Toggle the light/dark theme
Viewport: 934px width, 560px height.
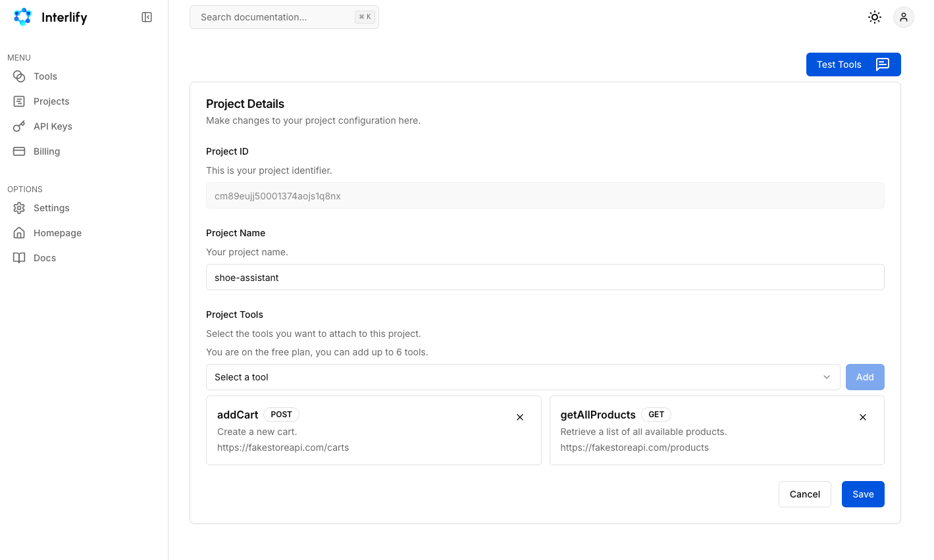pyautogui.click(x=874, y=17)
